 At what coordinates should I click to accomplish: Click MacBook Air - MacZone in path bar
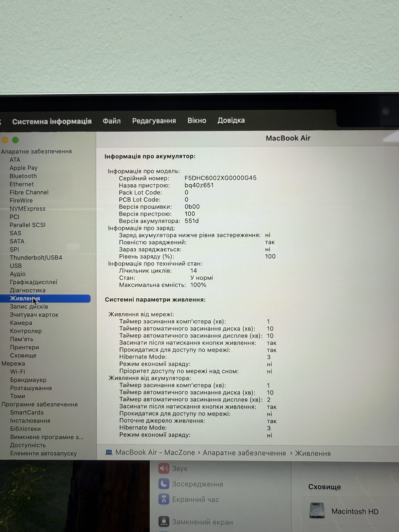[x=155, y=452]
